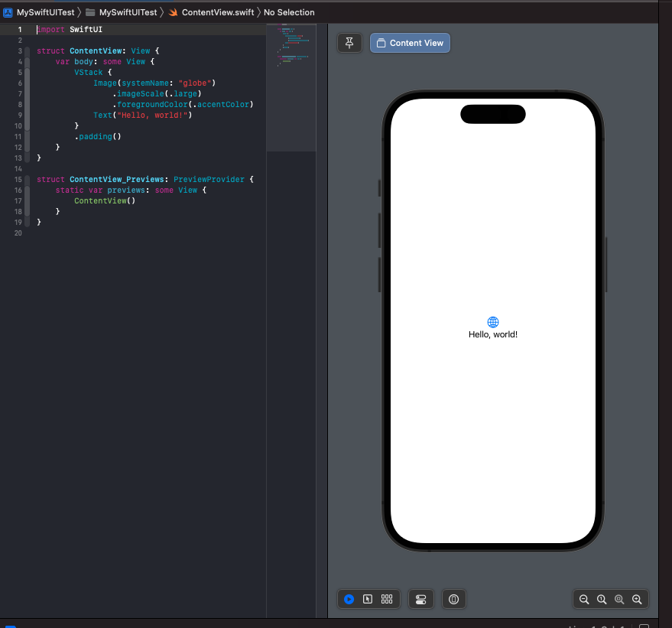Open the MySwiftUITest folder breadcrumb
672x628 pixels.
pos(128,12)
